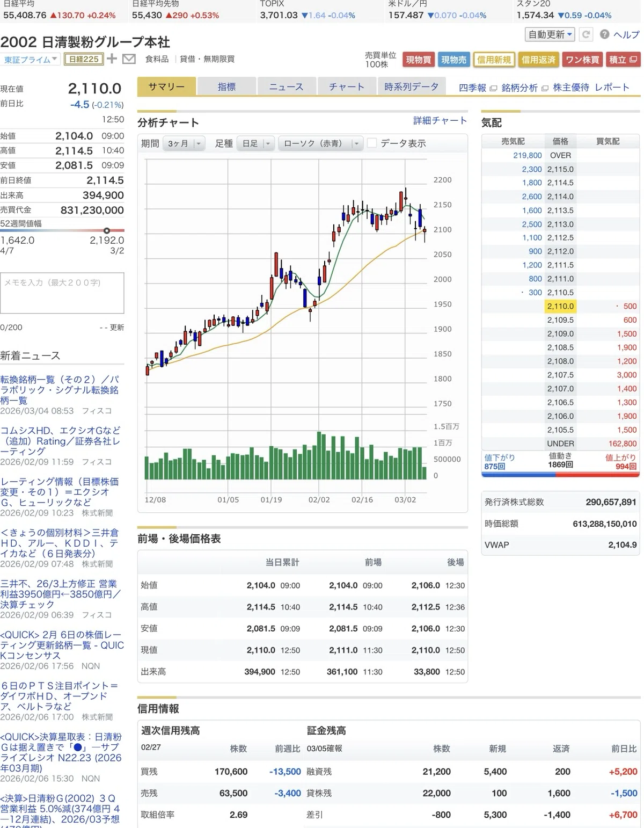Open news <きょうの個別材料>三井倉HD
The width and height of the screenshot is (644, 828).
pyautogui.click(x=60, y=543)
